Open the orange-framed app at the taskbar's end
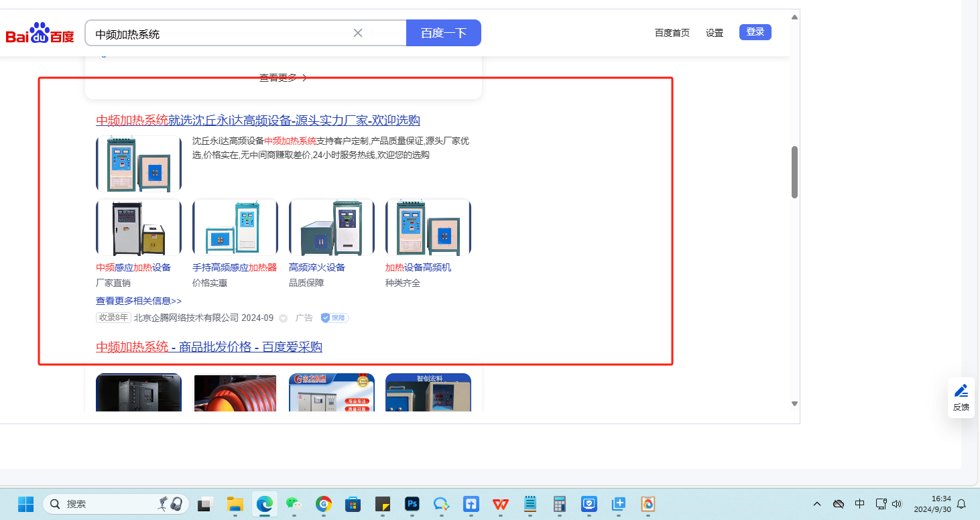The image size is (980, 520). (648, 504)
